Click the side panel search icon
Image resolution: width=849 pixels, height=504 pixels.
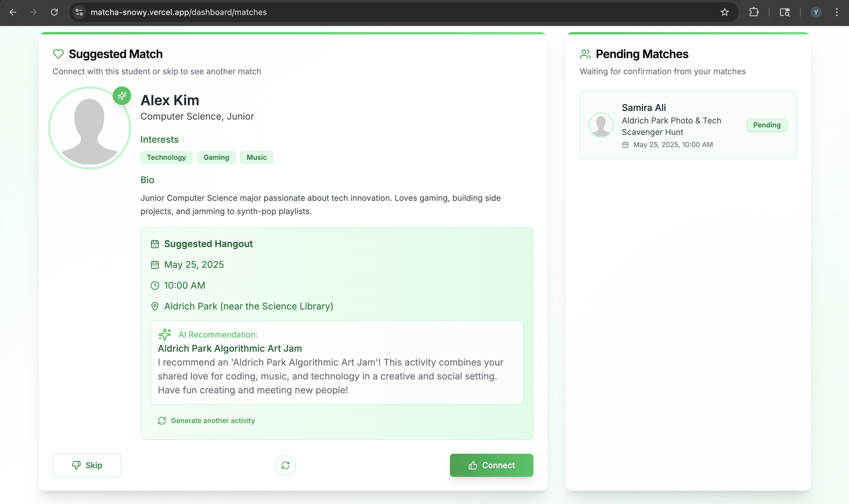click(x=785, y=12)
